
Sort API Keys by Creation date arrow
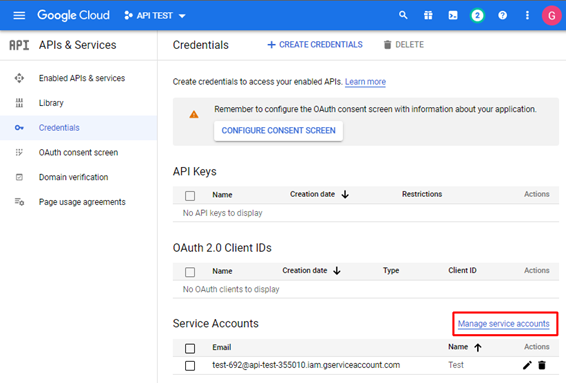click(345, 194)
